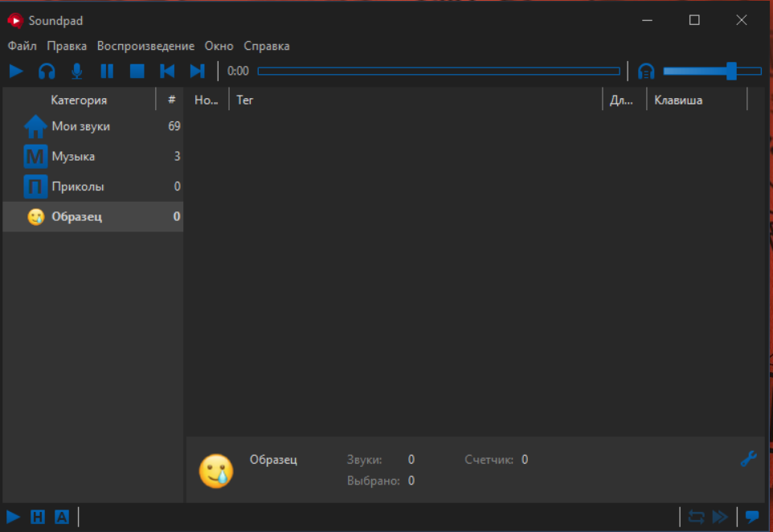
Task: Toggle the repeat loop icon at bottom right
Action: point(696,517)
